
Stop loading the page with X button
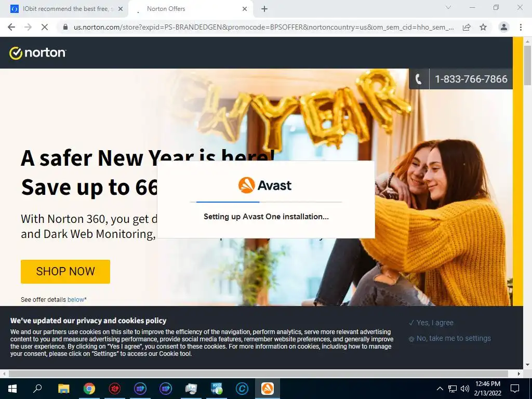(45, 27)
